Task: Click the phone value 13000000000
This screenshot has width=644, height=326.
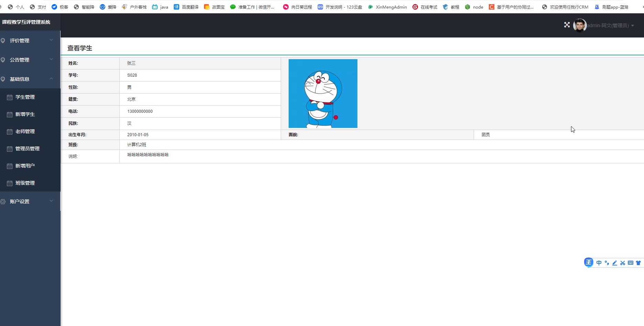Action: point(140,111)
